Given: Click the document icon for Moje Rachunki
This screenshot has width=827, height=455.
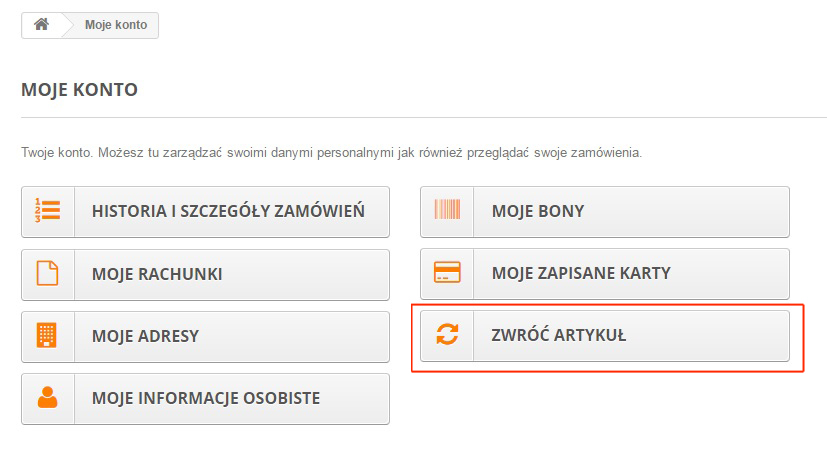Looking at the screenshot, I should pos(47,274).
